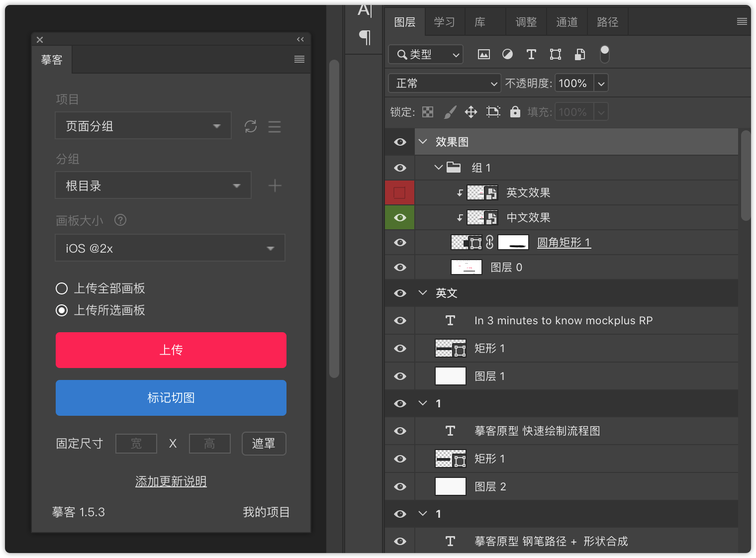Open the 页面分组 project dropdown

click(x=143, y=126)
